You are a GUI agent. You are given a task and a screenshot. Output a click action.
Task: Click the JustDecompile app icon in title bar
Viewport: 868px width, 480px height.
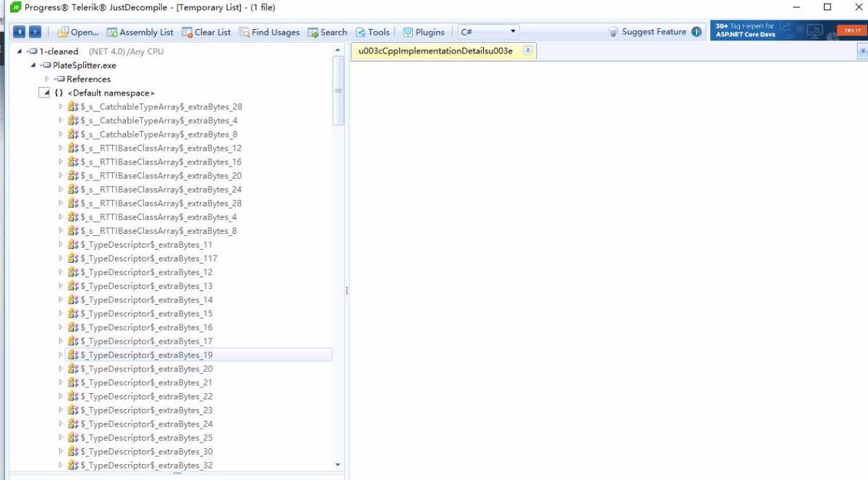[x=15, y=7]
